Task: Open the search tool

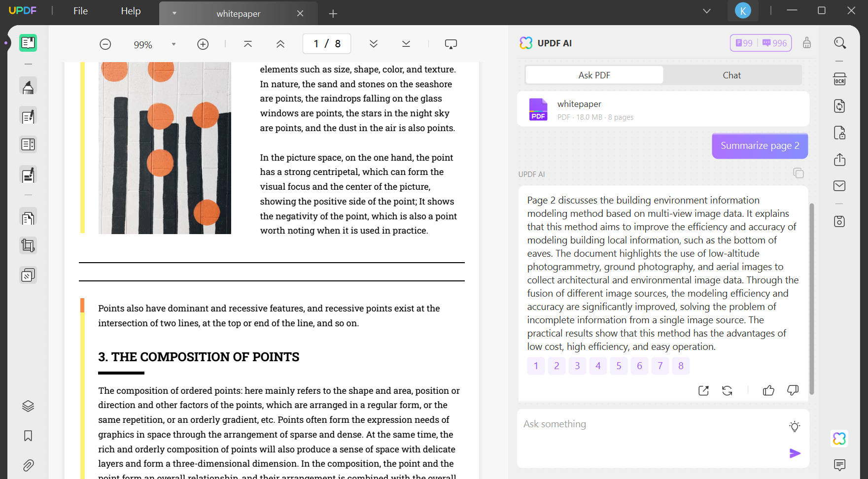Action: [x=840, y=43]
